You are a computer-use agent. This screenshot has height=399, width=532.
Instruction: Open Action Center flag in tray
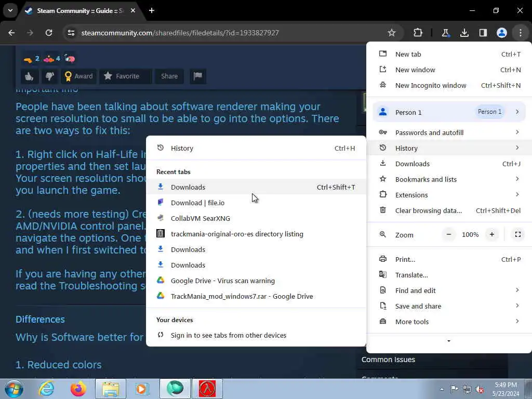click(454, 389)
